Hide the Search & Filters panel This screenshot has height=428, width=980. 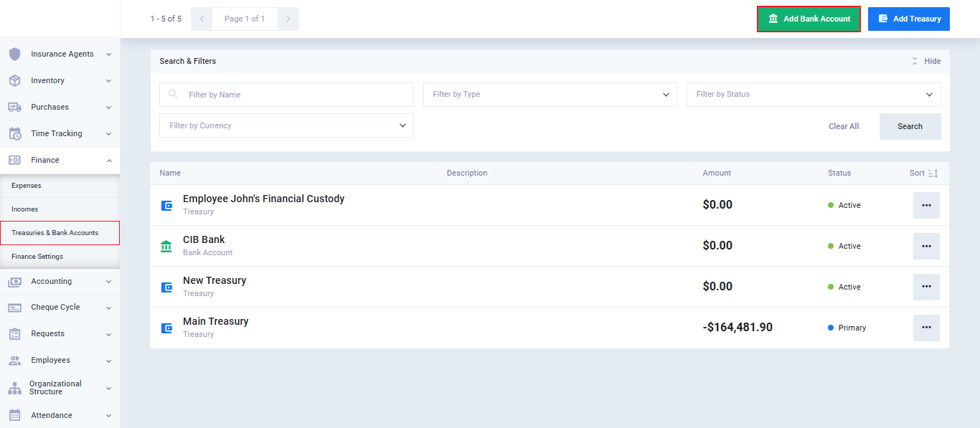(926, 61)
